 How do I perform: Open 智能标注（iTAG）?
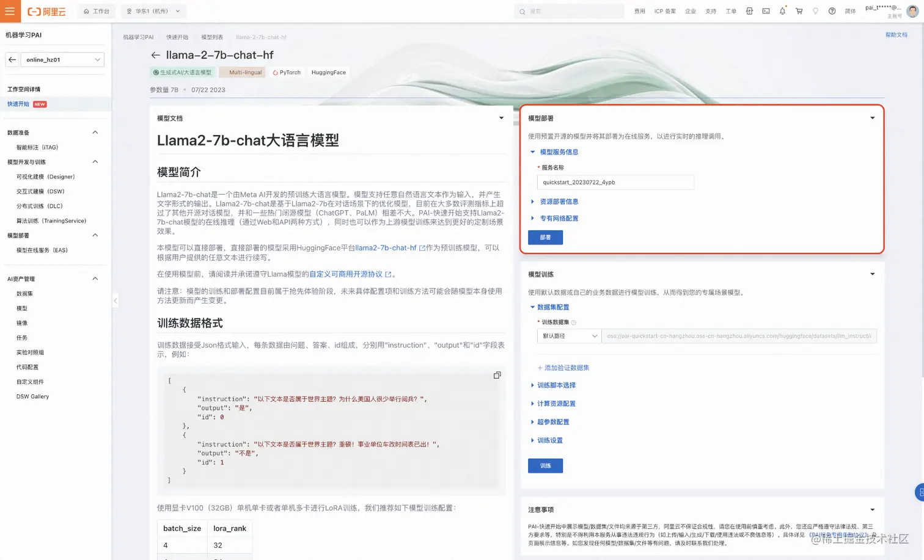37,147
